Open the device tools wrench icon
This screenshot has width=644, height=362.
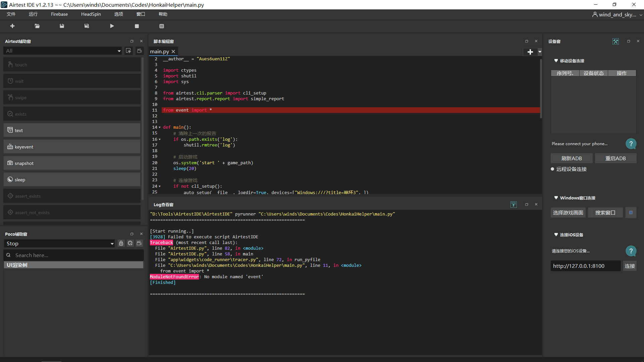coord(615,41)
